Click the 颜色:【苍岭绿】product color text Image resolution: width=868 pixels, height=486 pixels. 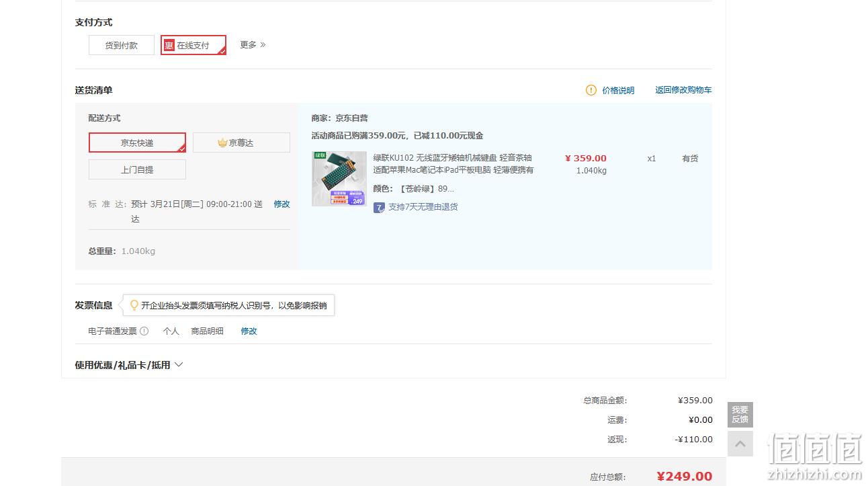click(x=414, y=189)
